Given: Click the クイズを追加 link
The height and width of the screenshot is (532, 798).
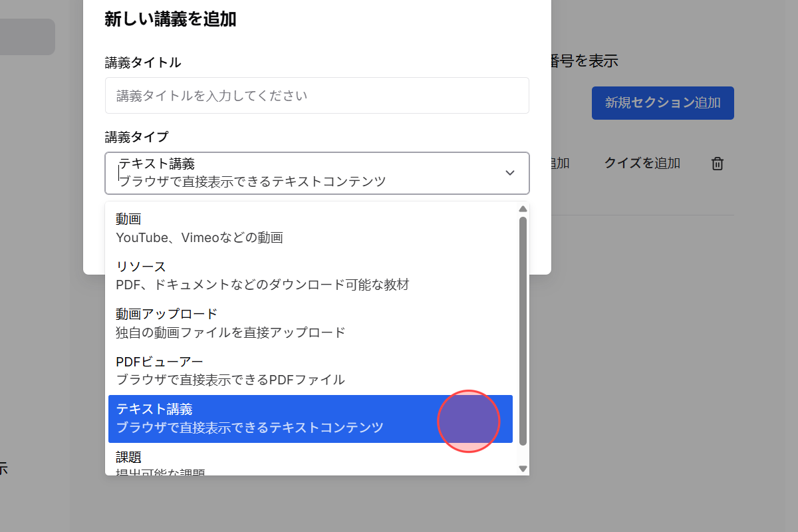Looking at the screenshot, I should click(641, 163).
